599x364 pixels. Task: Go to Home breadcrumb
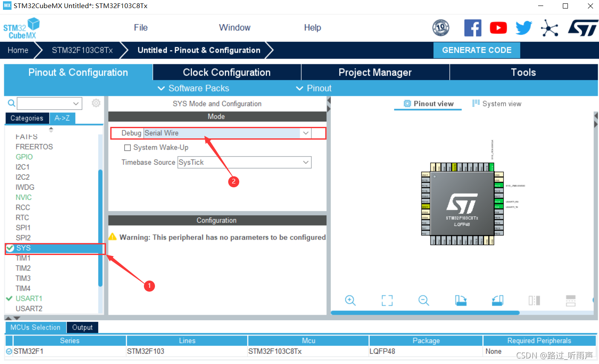point(18,50)
